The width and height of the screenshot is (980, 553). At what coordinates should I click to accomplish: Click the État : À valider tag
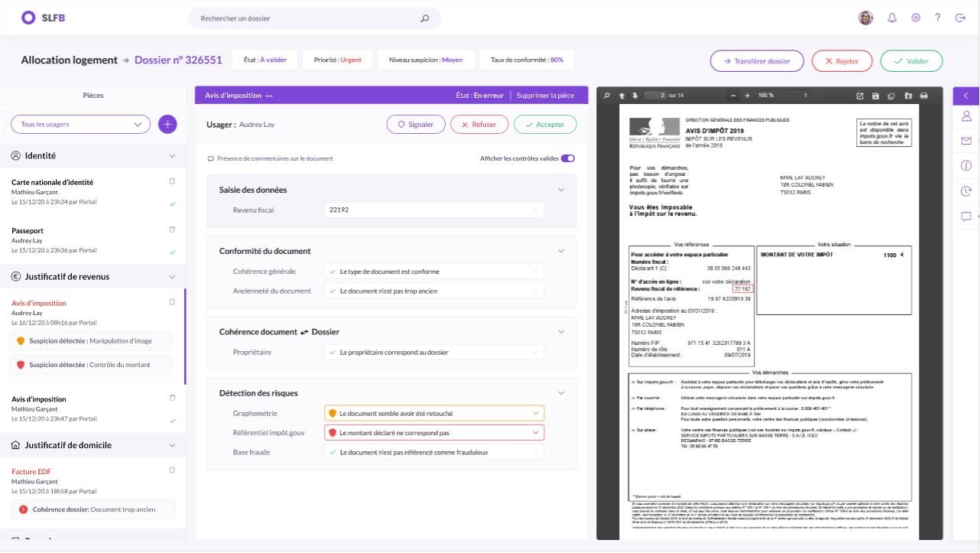pos(264,60)
